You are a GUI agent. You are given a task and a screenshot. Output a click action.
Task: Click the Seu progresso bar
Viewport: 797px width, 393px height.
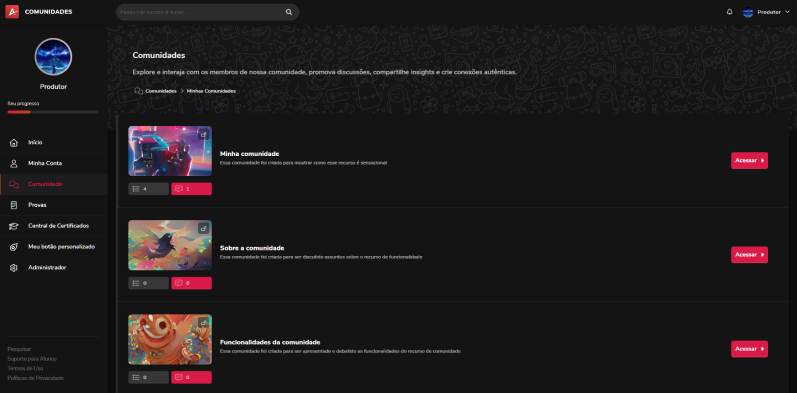click(x=53, y=112)
